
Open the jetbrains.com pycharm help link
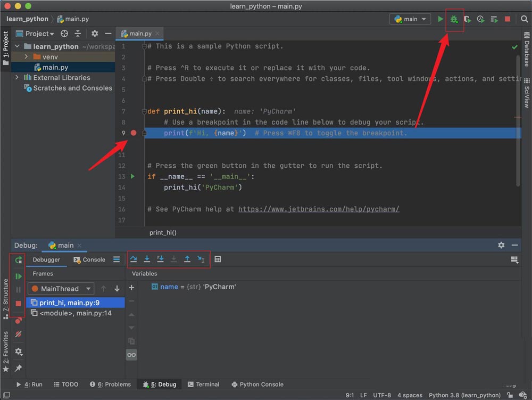click(319, 209)
